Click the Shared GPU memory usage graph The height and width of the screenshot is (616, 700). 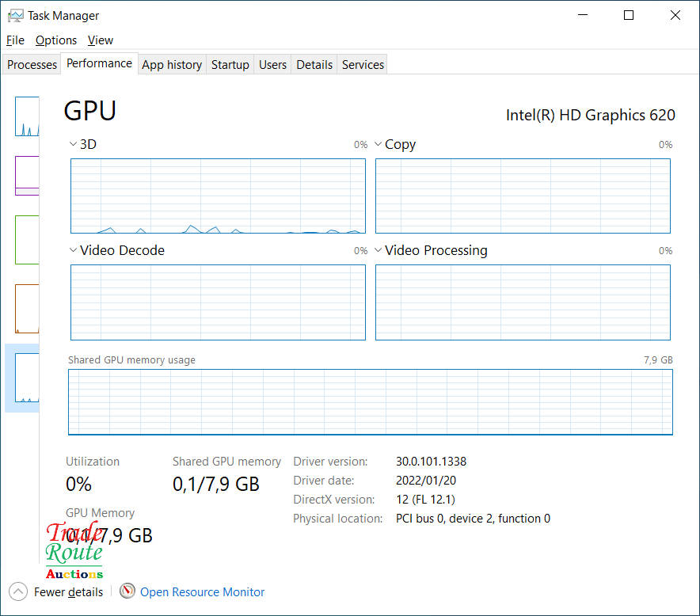click(x=370, y=401)
